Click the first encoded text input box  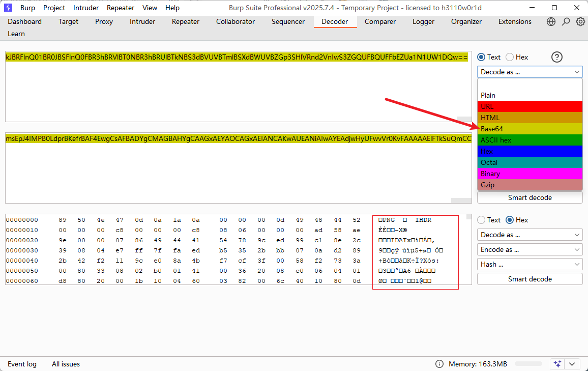(239, 87)
